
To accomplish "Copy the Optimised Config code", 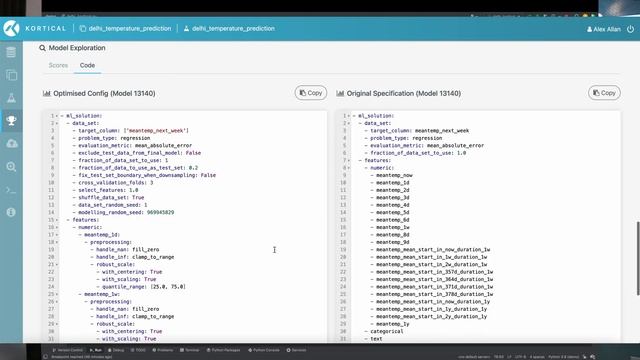I will pyautogui.click(x=311, y=93).
